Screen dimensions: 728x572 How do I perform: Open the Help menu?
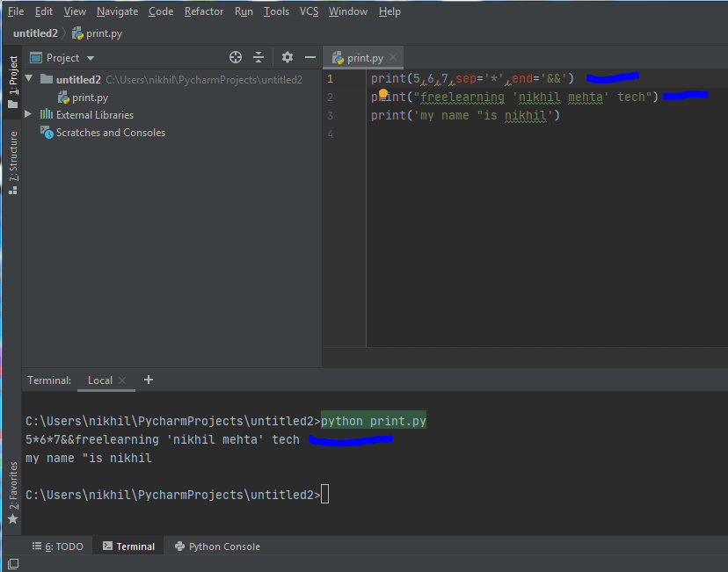tap(389, 11)
